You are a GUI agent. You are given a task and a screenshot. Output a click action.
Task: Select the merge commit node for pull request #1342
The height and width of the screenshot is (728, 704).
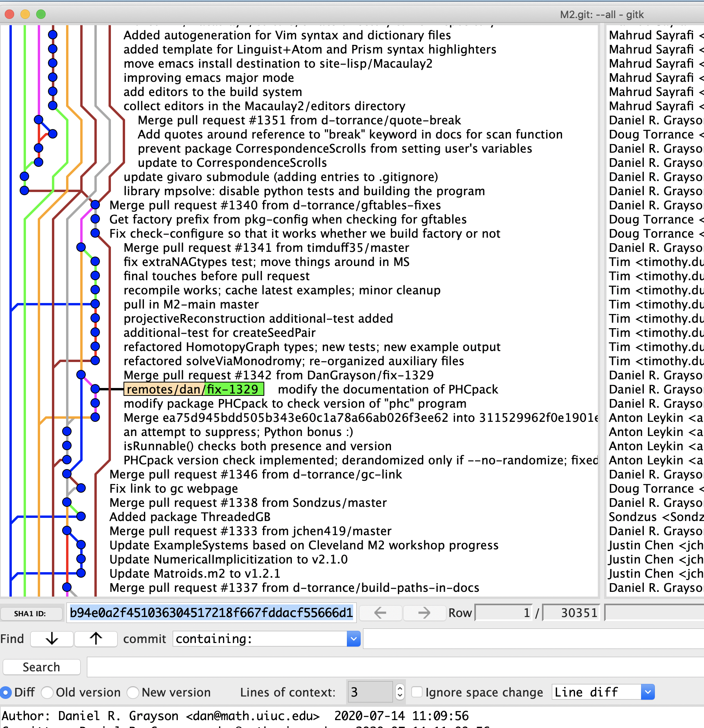(81, 375)
